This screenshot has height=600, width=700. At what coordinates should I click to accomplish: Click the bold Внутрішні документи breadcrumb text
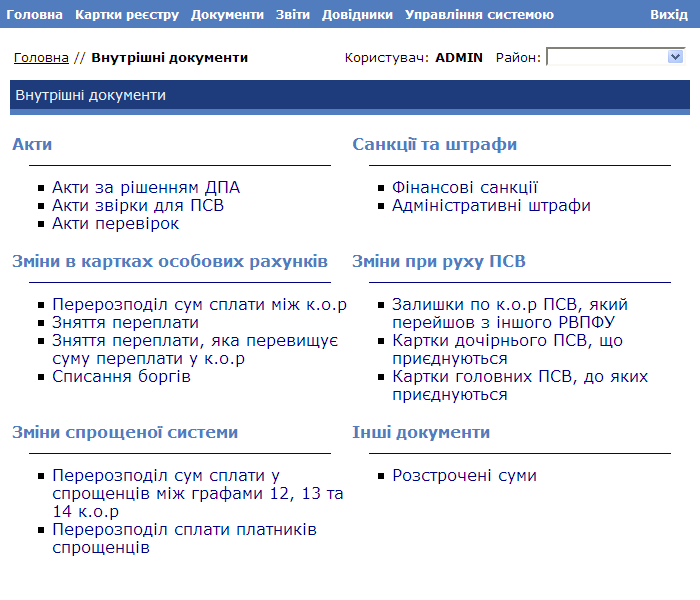click(x=170, y=58)
